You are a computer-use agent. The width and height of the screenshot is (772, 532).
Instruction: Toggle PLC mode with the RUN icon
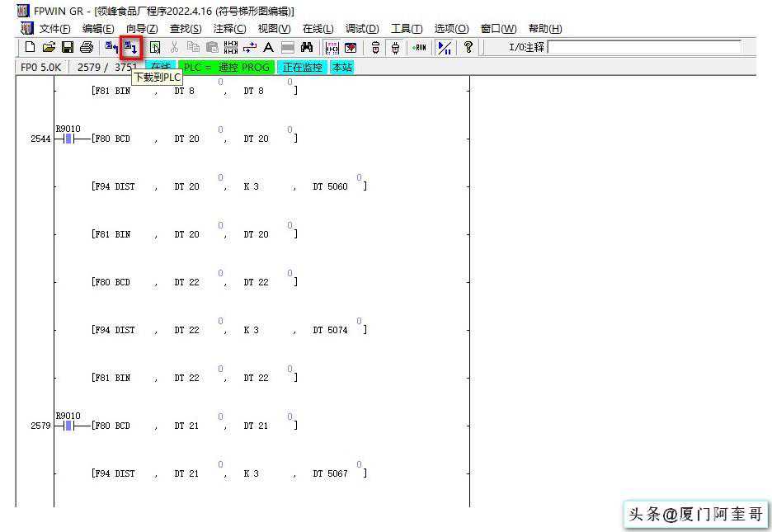(x=419, y=48)
